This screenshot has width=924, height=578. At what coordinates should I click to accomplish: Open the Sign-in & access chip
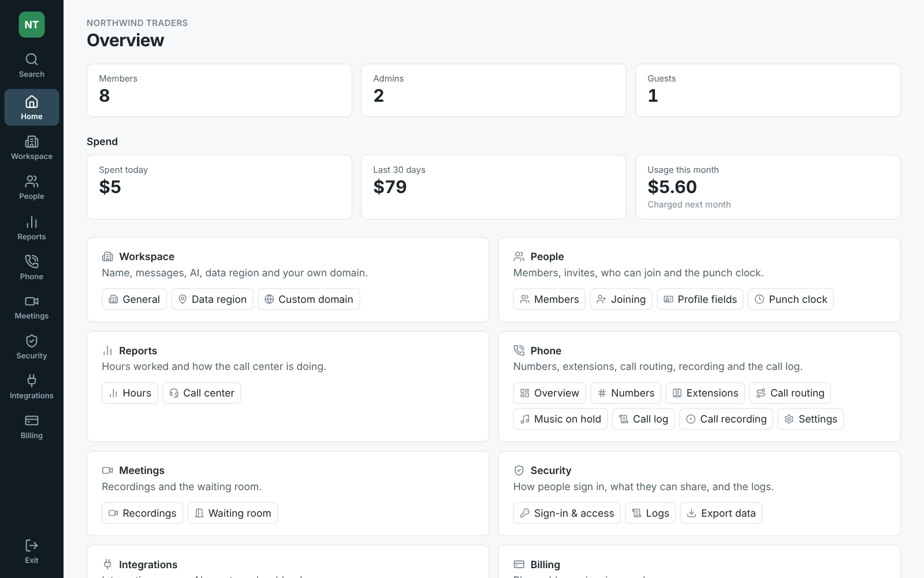pyautogui.click(x=567, y=513)
